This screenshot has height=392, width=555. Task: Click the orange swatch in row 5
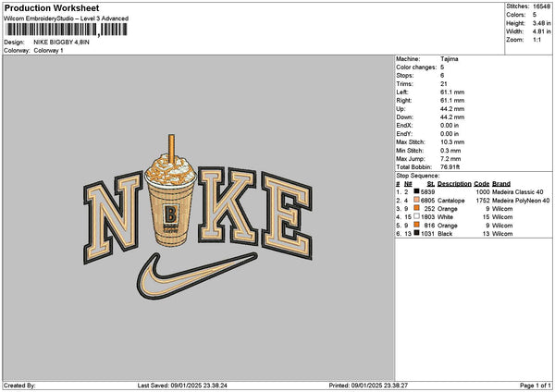point(416,225)
